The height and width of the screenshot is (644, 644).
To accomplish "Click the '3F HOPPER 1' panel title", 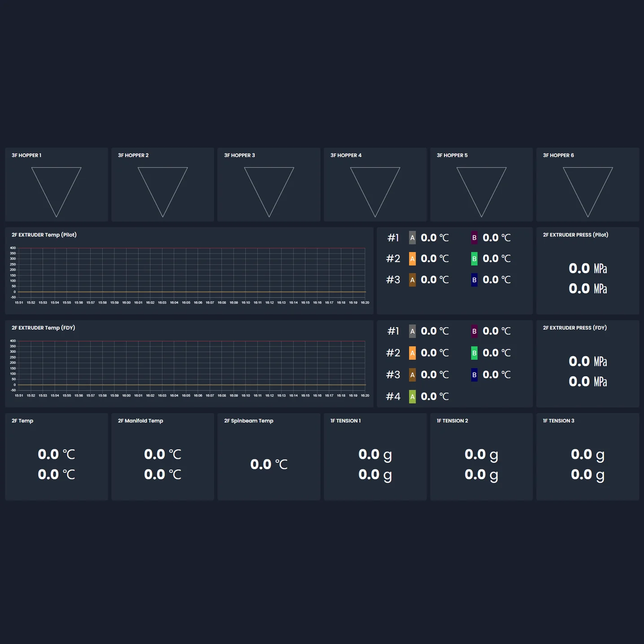I will [x=26, y=155].
